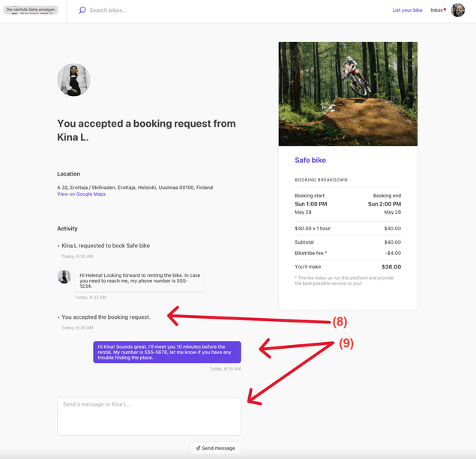The width and height of the screenshot is (476, 459).
Task: Focus the Search bikes input field
Action: 150,10
